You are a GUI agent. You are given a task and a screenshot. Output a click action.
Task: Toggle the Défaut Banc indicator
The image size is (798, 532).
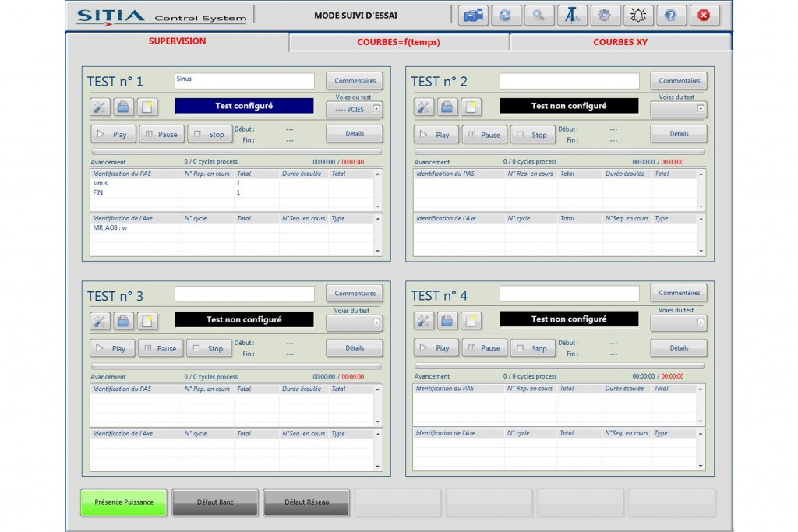215,502
